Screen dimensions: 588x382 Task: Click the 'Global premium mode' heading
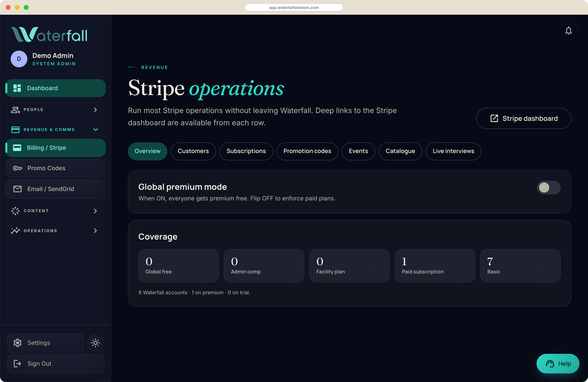tap(183, 187)
